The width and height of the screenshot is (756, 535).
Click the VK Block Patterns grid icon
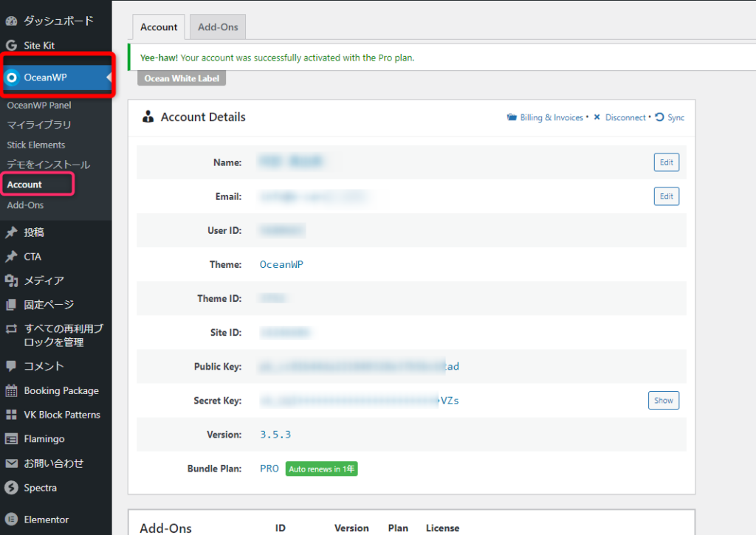click(x=11, y=415)
